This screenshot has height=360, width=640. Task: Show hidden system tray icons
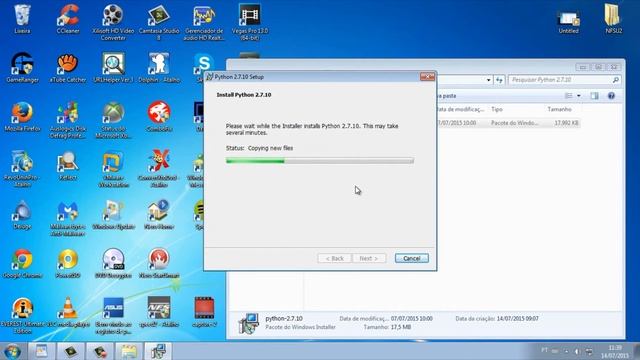click(566, 351)
